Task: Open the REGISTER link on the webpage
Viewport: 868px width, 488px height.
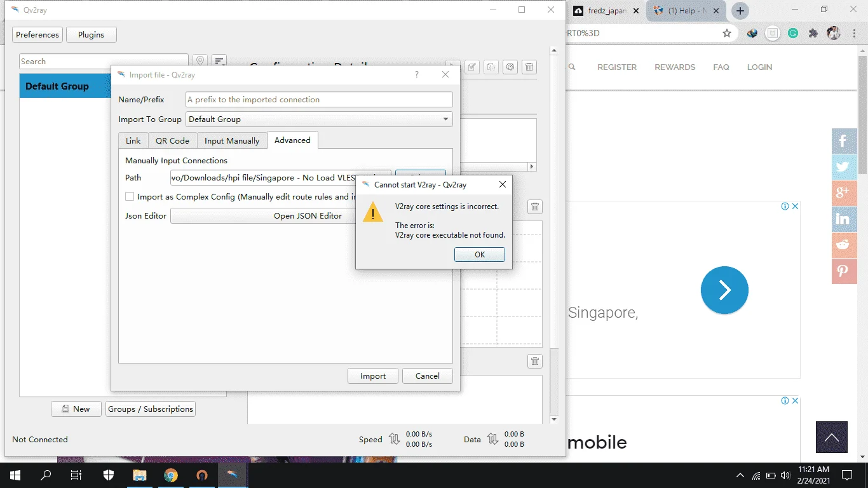Action: [x=617, y=67]
